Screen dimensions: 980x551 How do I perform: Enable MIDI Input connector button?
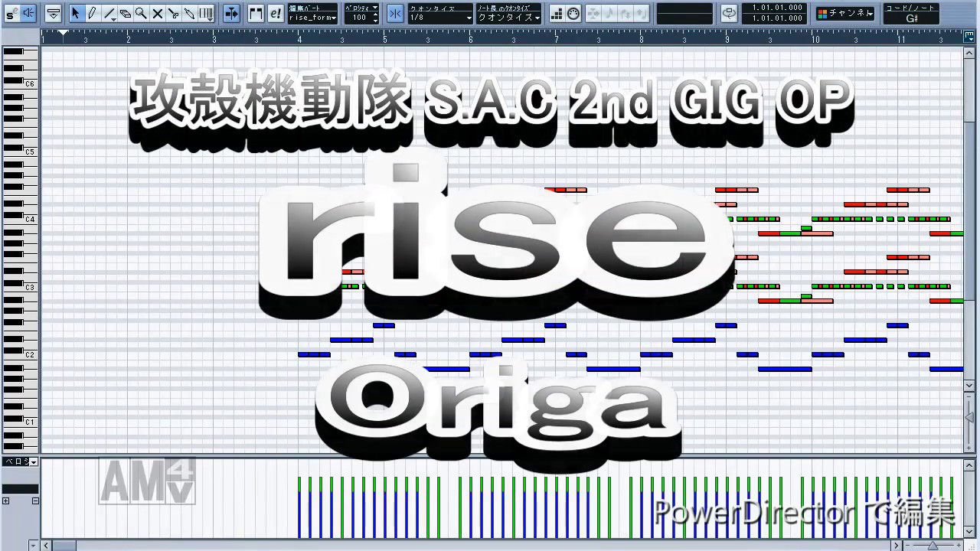[x=573, y=13]
